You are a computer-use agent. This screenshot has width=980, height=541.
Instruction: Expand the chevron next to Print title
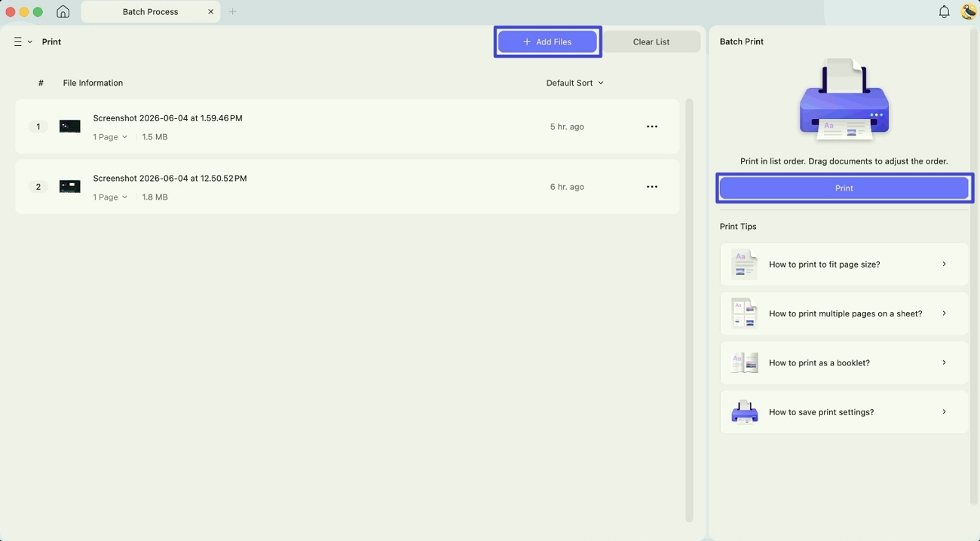pyautogui.click(x=30, y=41)
